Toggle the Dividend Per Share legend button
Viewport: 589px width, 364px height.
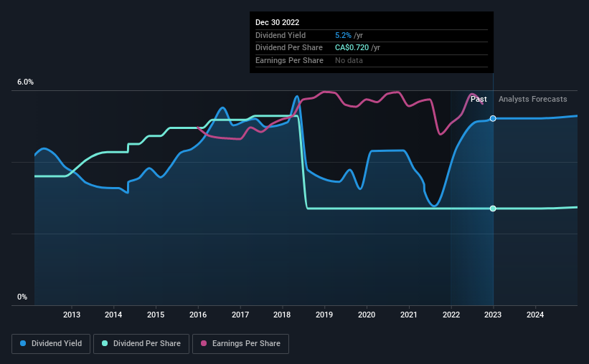[141, 344]
